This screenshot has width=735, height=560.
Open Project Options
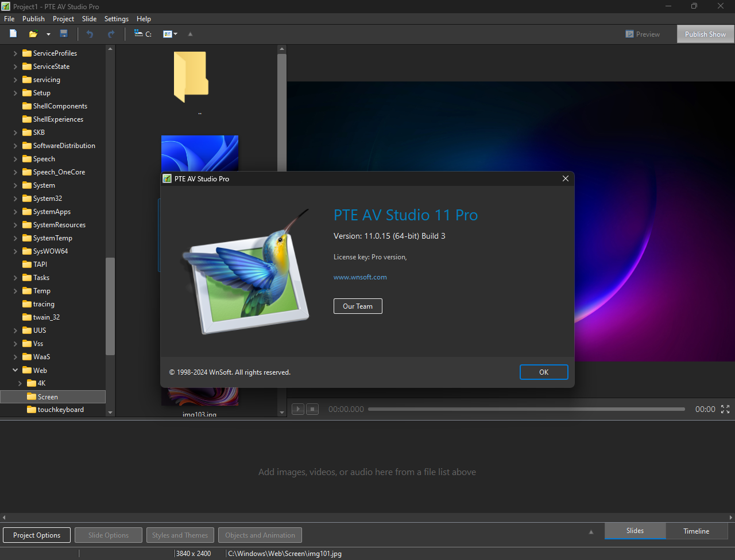[x=37, y=535]
